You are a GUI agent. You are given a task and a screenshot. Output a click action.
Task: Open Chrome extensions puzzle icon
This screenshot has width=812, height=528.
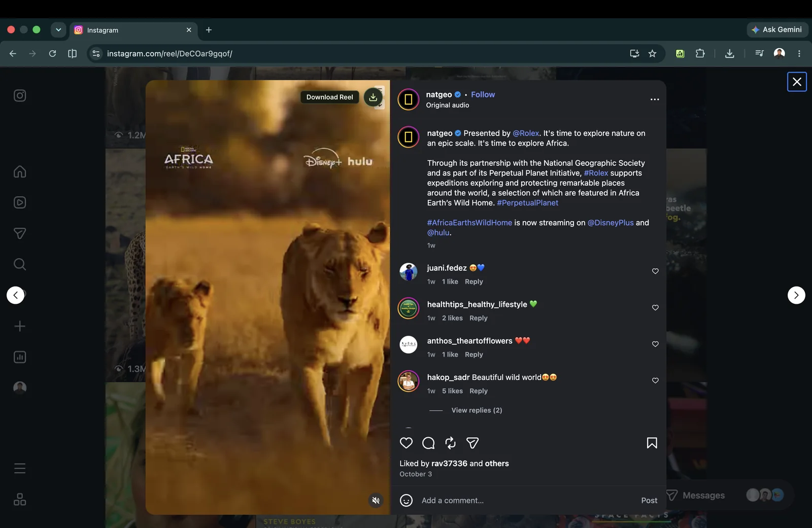700,53
